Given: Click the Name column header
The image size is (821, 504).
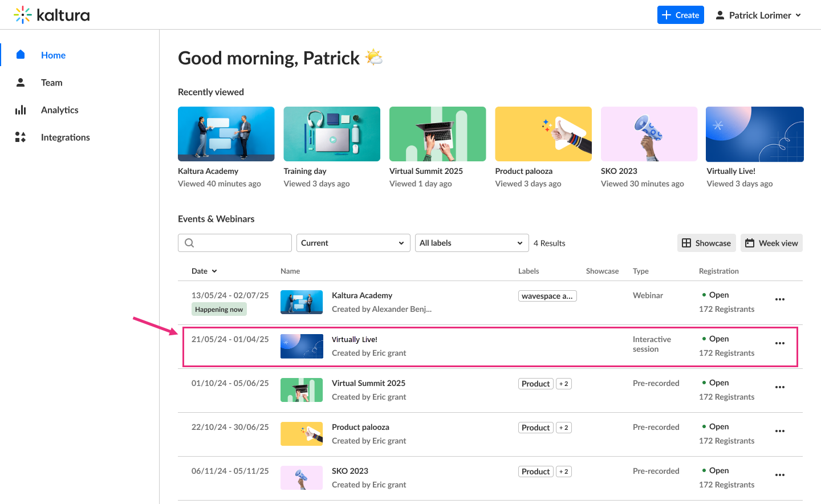Looking at the screenshot, I should (290, 271).
